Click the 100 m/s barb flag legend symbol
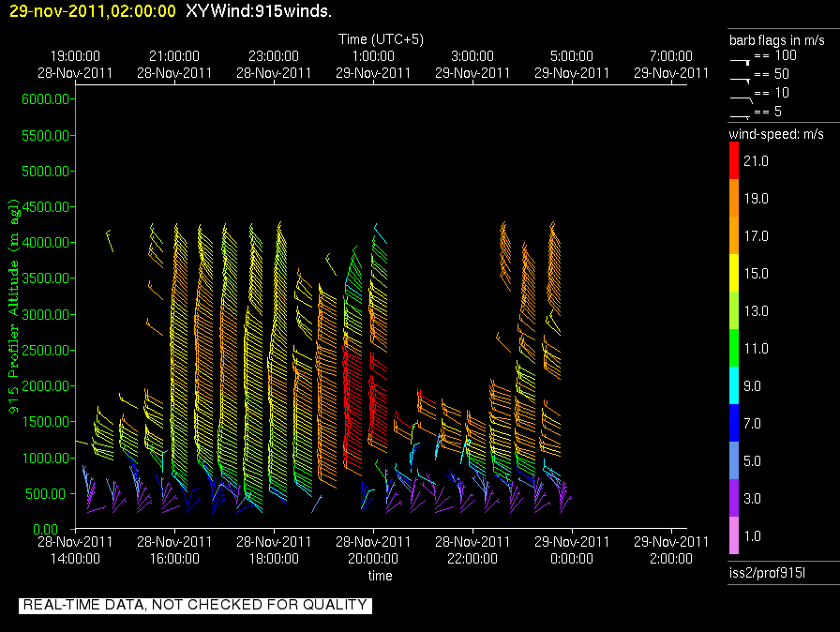Screen dimensions: 840x632 tap(740, 59)
